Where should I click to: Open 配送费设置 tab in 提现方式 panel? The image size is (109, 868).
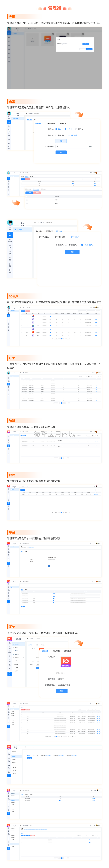click(x=51, y=124)
